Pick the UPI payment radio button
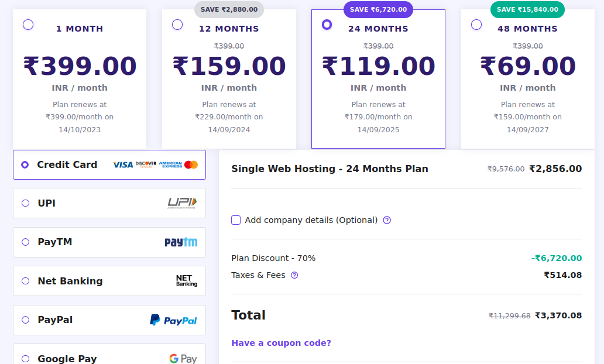 tap(25, 203)
